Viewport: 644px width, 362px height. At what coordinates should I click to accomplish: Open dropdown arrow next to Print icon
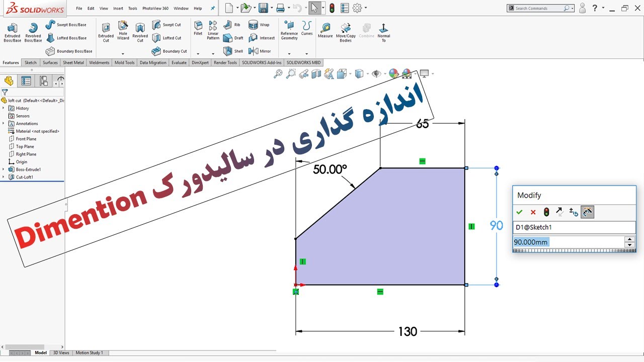289,8
